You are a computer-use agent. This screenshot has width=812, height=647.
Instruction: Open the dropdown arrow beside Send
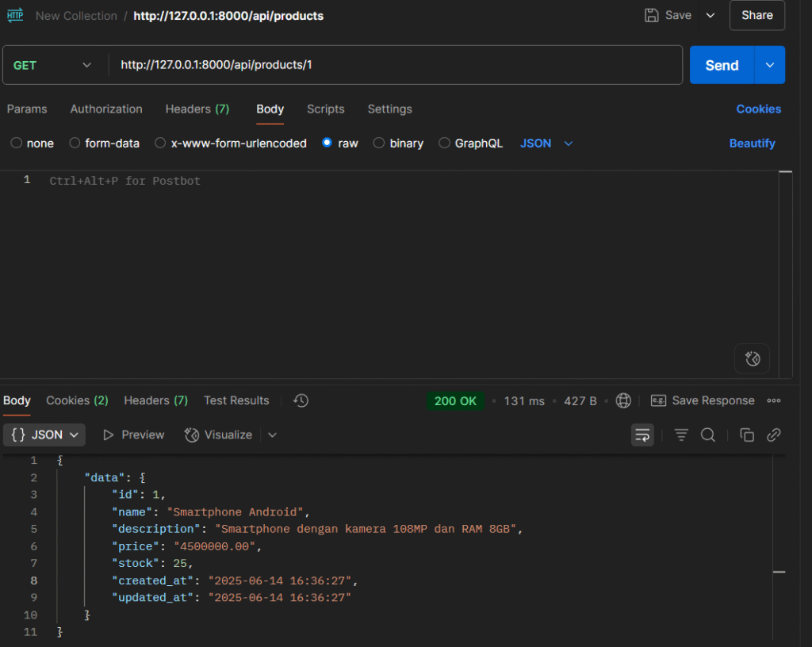pyautogui.click(x=769, y=65)
